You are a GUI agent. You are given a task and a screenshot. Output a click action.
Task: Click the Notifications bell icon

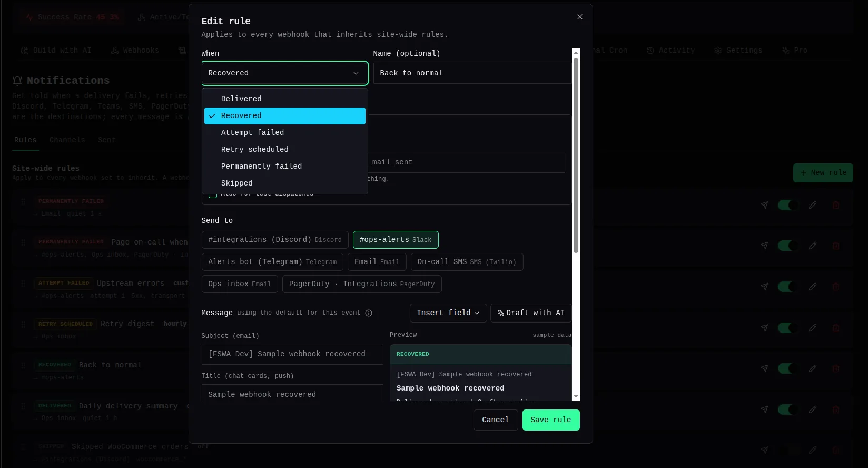point(17,81)
